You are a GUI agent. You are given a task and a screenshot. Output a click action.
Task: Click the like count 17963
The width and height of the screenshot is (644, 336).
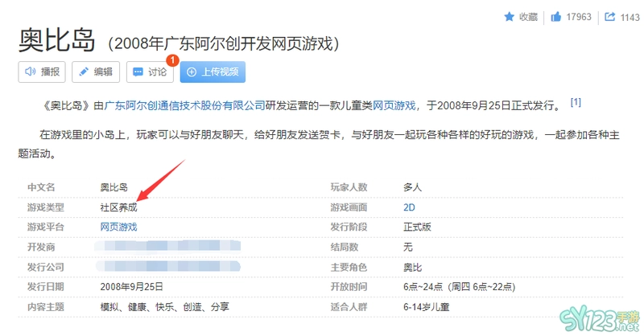[579, 17]
